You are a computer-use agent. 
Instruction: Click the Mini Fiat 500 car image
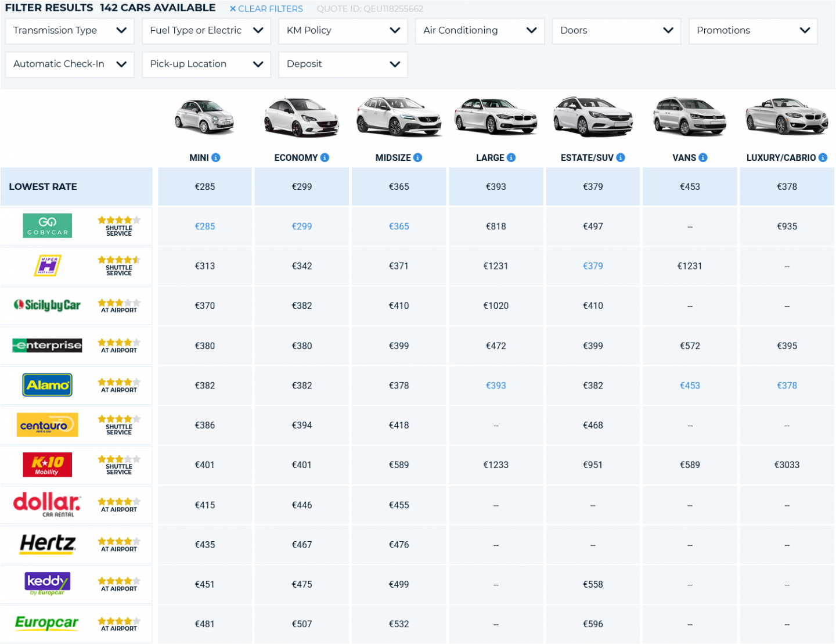[x=205, y=117]
